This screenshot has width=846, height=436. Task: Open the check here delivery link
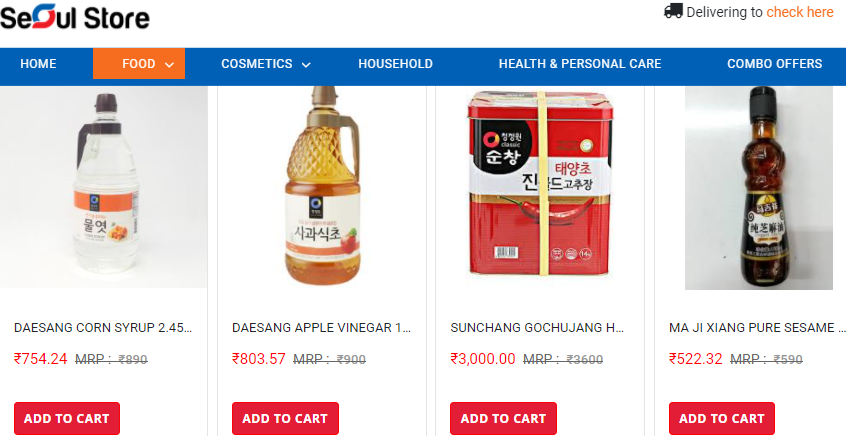coord(800,12)
